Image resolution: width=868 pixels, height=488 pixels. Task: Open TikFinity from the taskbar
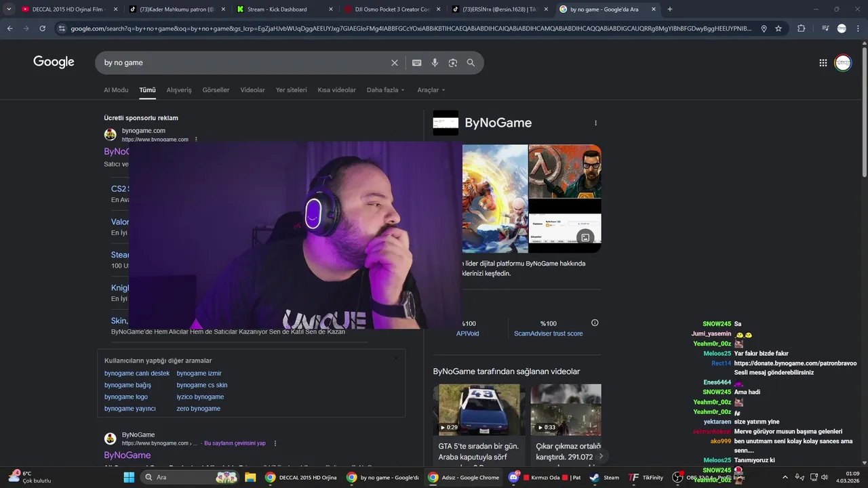click(646, 477)
